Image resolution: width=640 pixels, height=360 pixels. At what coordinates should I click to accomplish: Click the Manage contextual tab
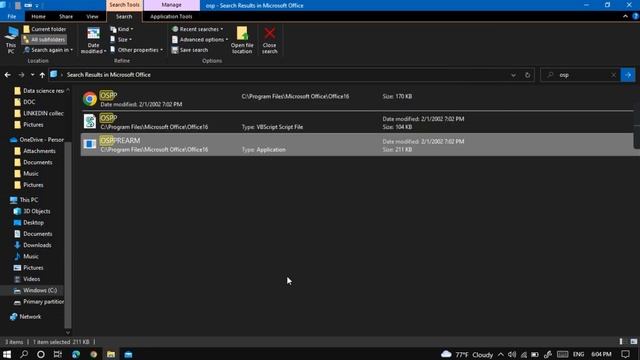171,5
